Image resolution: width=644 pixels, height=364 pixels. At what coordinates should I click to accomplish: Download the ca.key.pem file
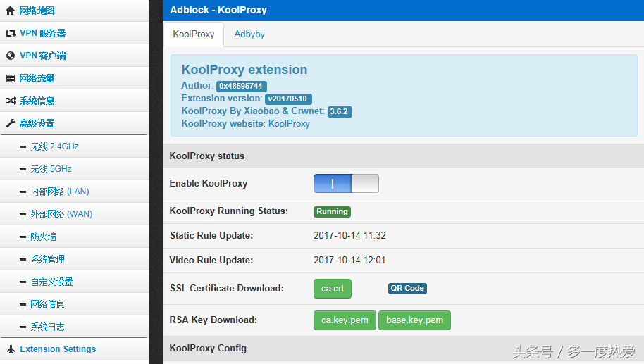pyautogui.click(x=345, y=320)
